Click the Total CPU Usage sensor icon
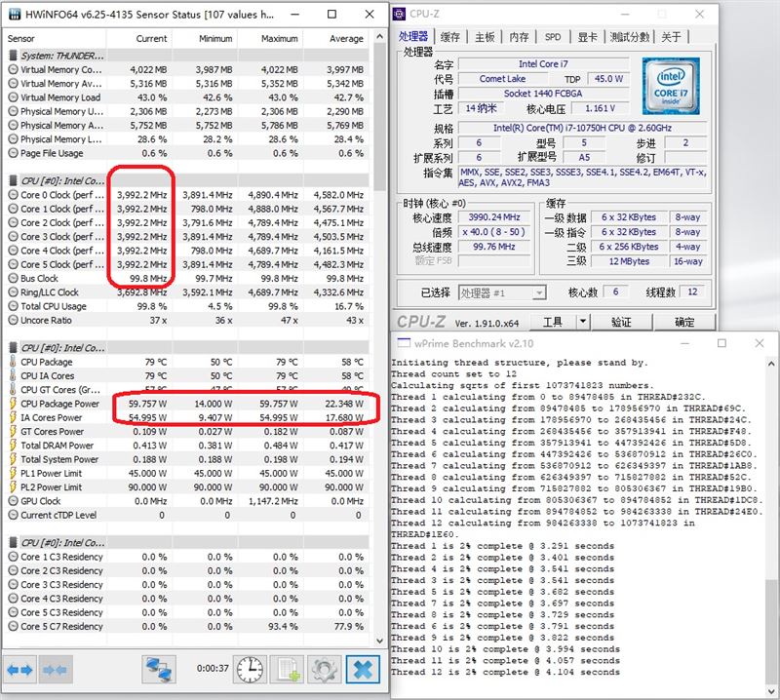Image resolution: width=780 pixels, height=700 pixels. pyautogui.click(x=13, y=306)
